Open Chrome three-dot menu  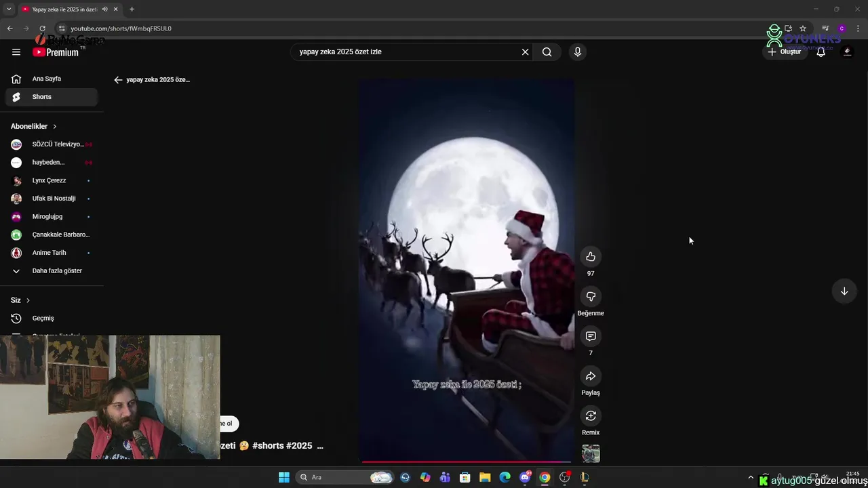[x=859, y=28]
